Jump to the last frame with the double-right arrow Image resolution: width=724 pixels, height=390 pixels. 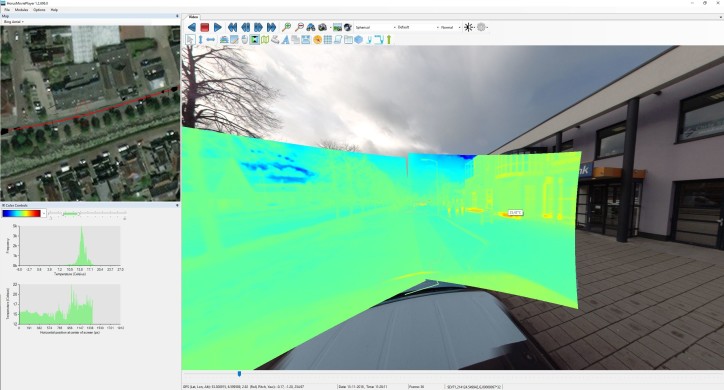[271, 27]
